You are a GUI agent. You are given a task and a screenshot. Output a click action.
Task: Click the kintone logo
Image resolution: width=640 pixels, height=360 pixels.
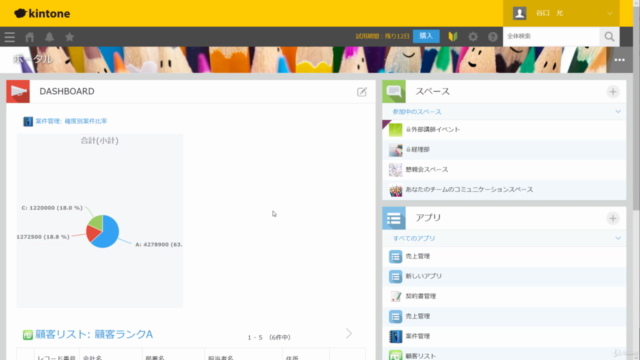tap(42, 13)
